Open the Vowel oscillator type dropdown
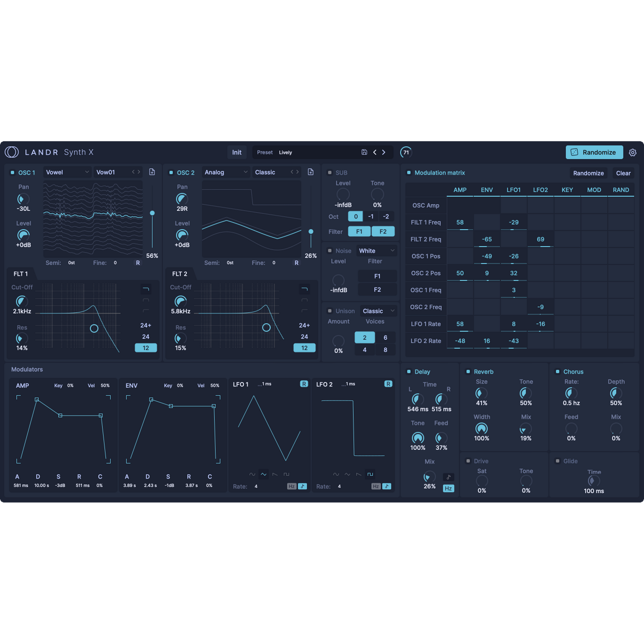The height and width of the screenshot is (644, 644). pyautogui.click(x=67, y=172)
